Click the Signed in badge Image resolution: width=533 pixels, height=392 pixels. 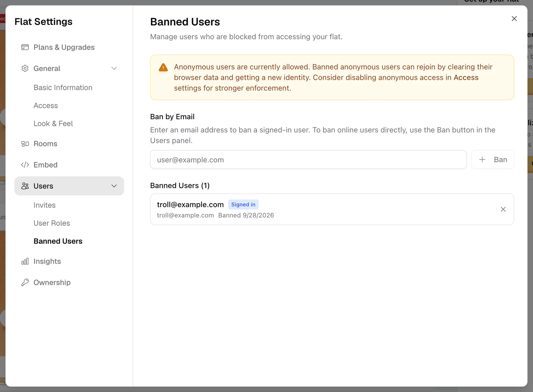click(x=243, y=204)
